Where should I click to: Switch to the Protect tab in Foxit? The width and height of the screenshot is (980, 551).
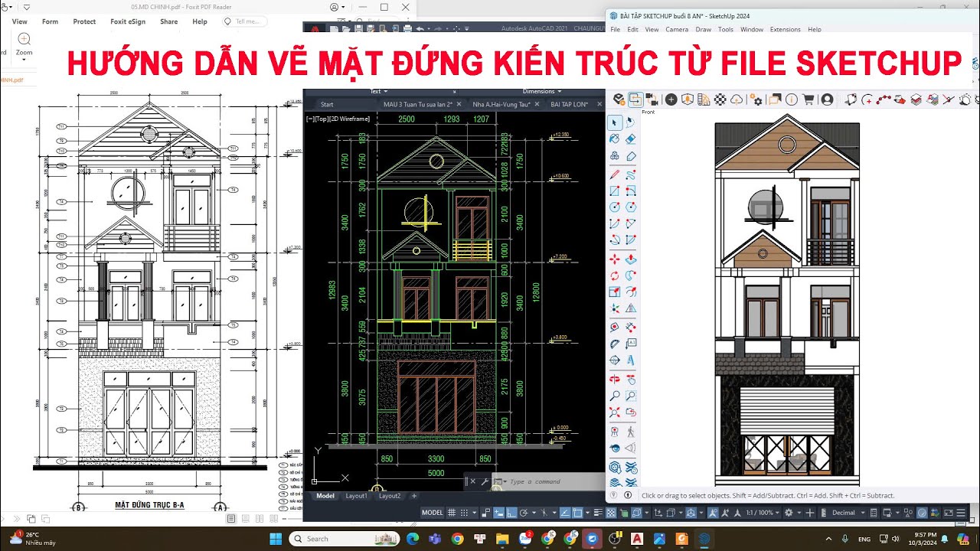point(84,21)
